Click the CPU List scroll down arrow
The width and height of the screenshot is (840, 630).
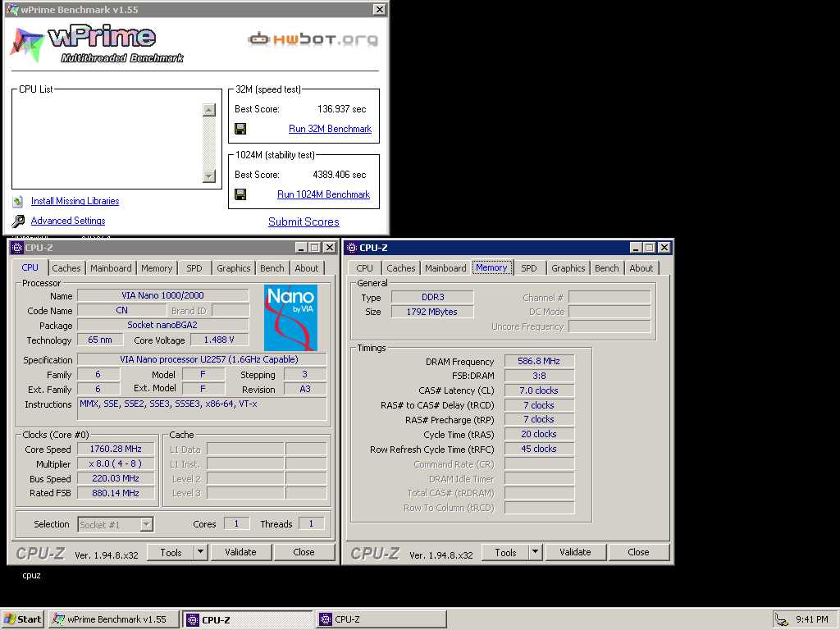209,176
